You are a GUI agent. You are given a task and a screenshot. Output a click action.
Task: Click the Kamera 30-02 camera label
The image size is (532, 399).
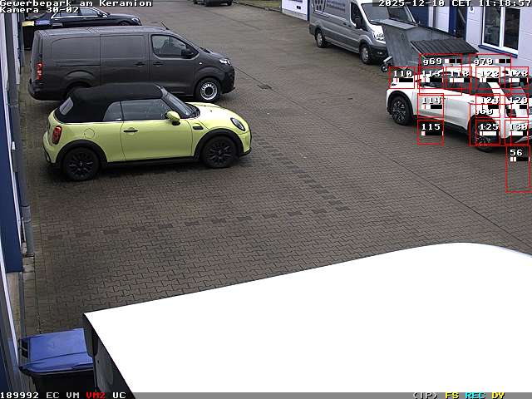39,10
